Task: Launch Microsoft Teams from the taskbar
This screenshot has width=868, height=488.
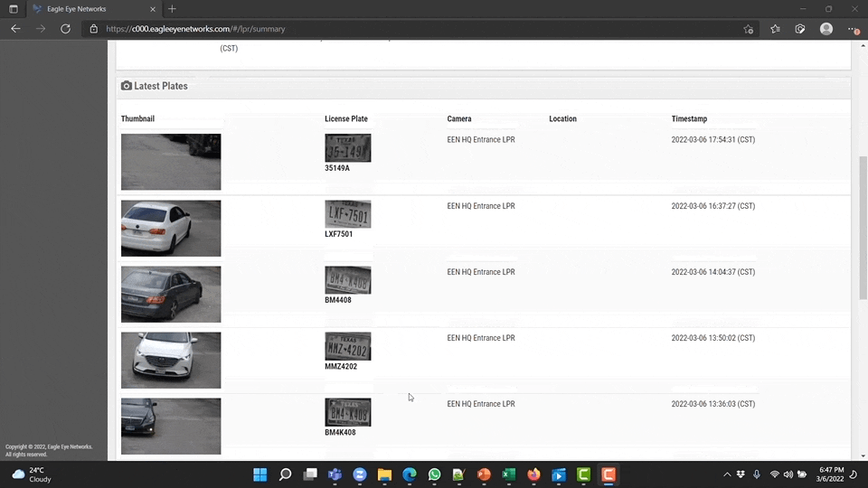Action: click(x=335, y=474)
